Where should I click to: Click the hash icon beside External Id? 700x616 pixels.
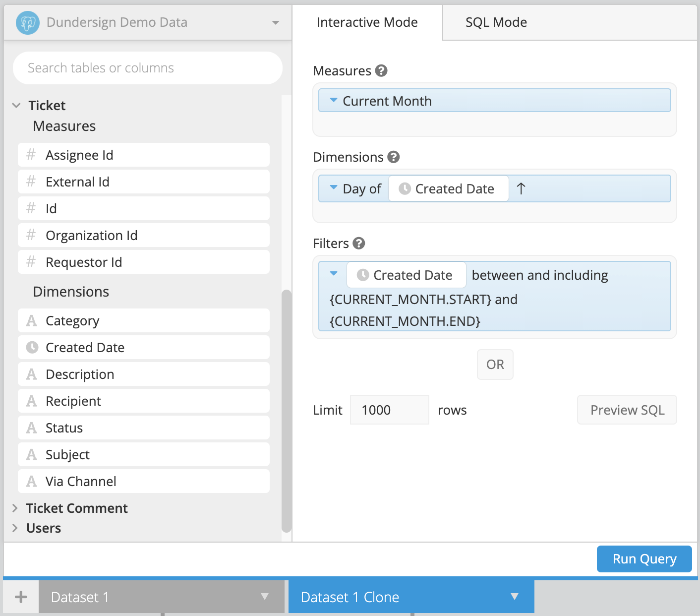pyautogui.click(x=31, y=182)
